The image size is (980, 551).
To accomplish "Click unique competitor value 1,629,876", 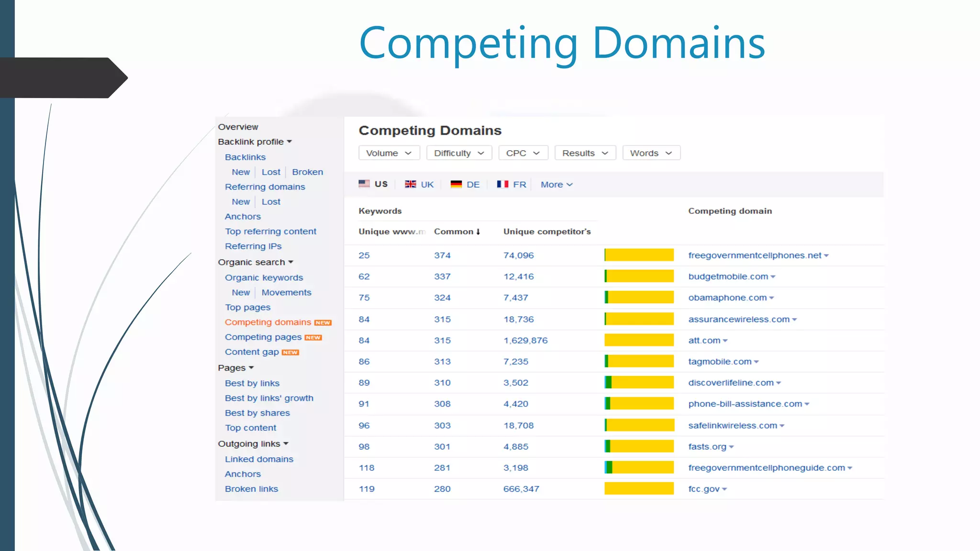I will pos(525,341).
